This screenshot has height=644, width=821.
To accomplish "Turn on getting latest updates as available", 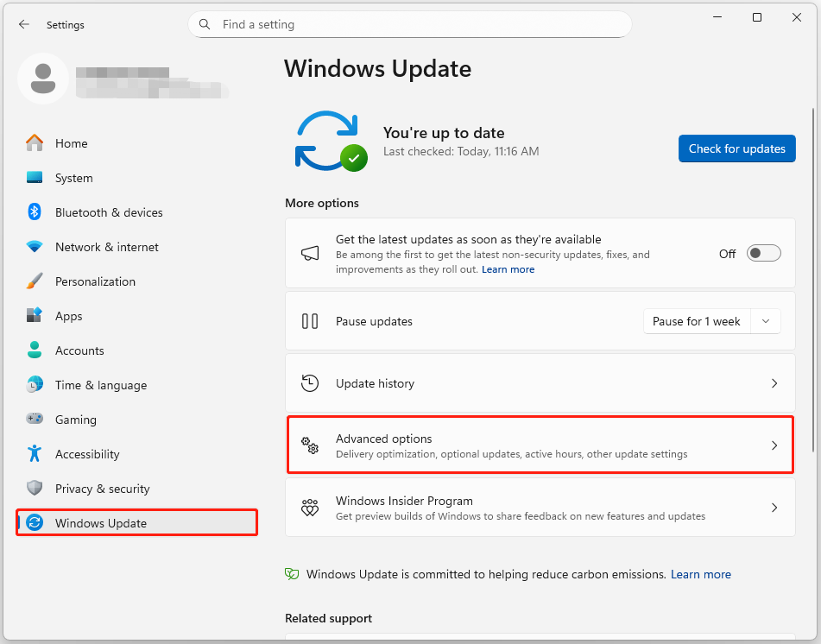I will tap(762, 253).
